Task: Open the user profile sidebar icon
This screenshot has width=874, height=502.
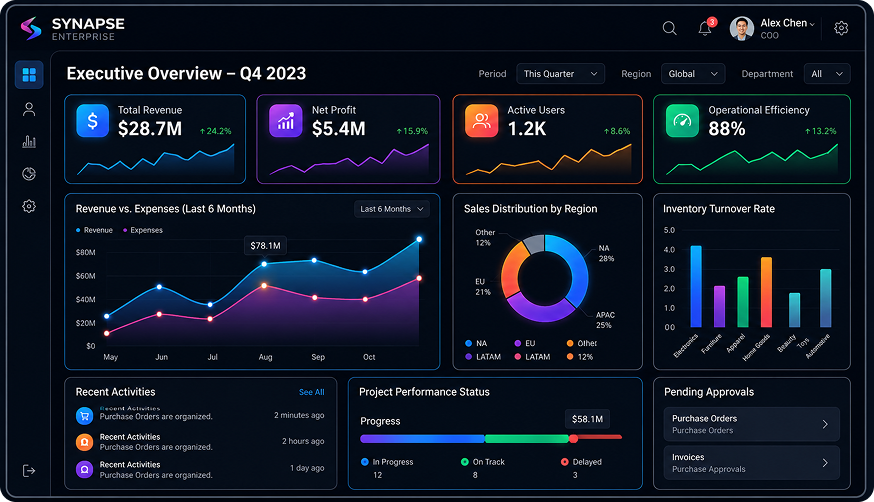Action: point(29,109)
